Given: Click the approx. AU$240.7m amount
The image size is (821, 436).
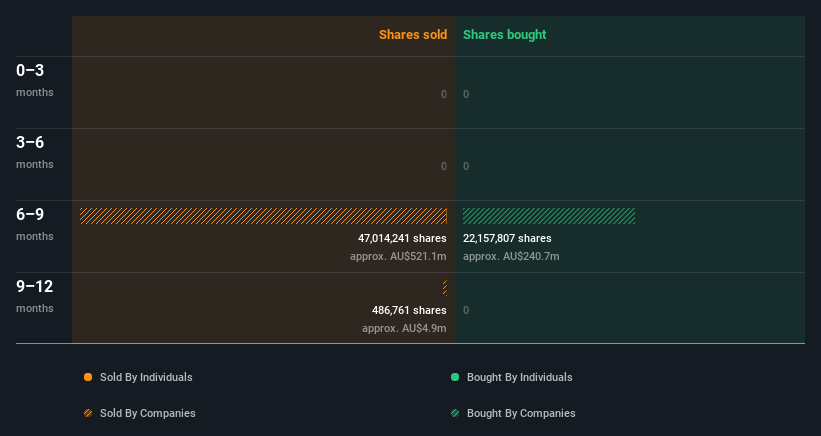Looking at the screenshot, I should pyautogui.click(x=511, y=256).
